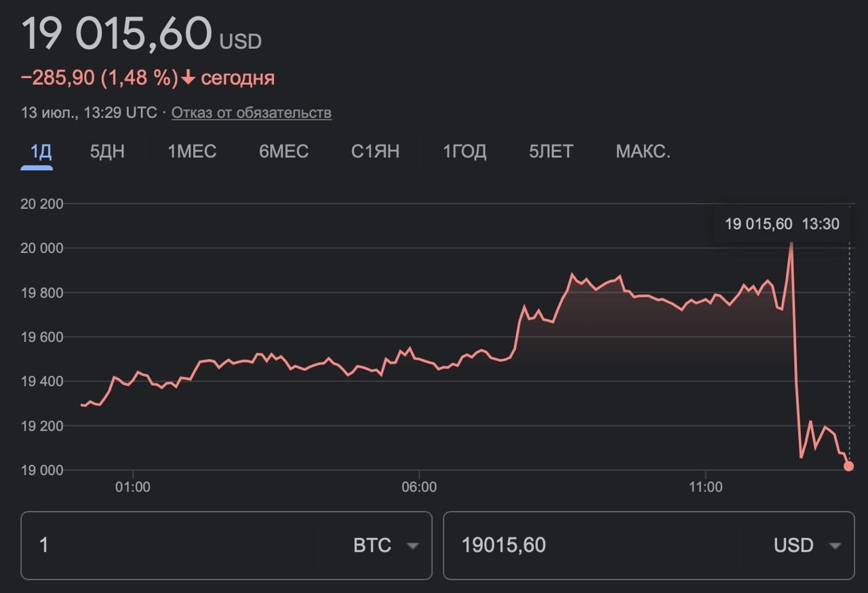Click the red down arrow next to сегодня
Screen dimensions: 868x593
pyautogui.click(x=189, y=78)
